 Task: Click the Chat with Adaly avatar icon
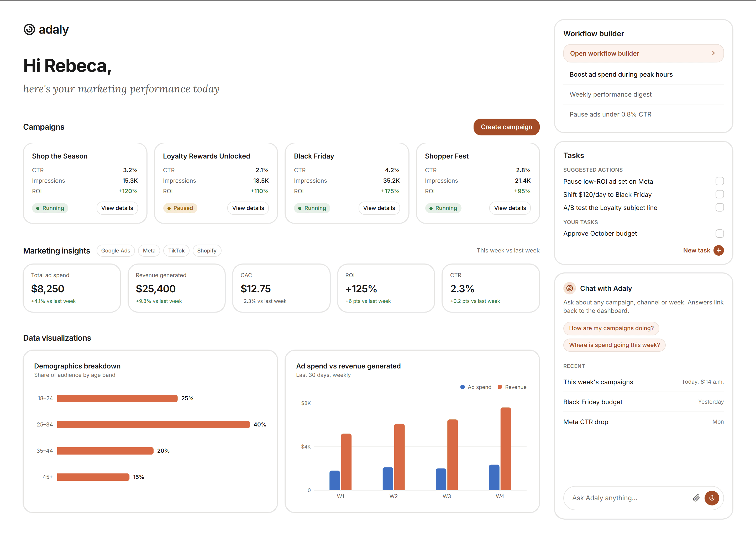click(569, 288)
